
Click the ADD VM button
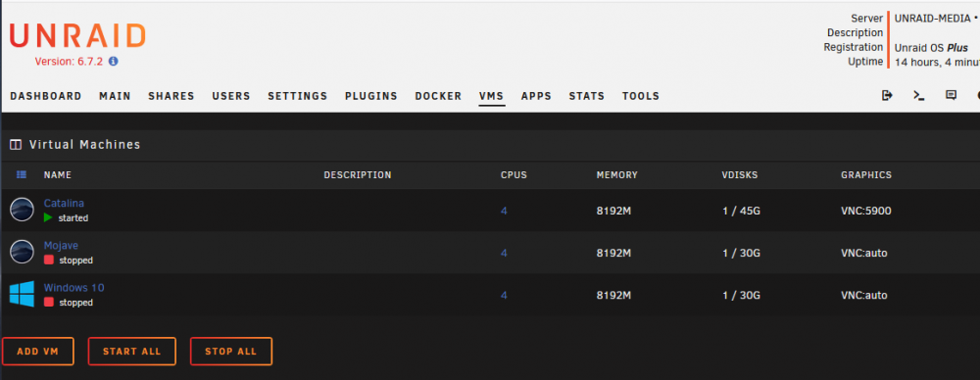[37, 352]
